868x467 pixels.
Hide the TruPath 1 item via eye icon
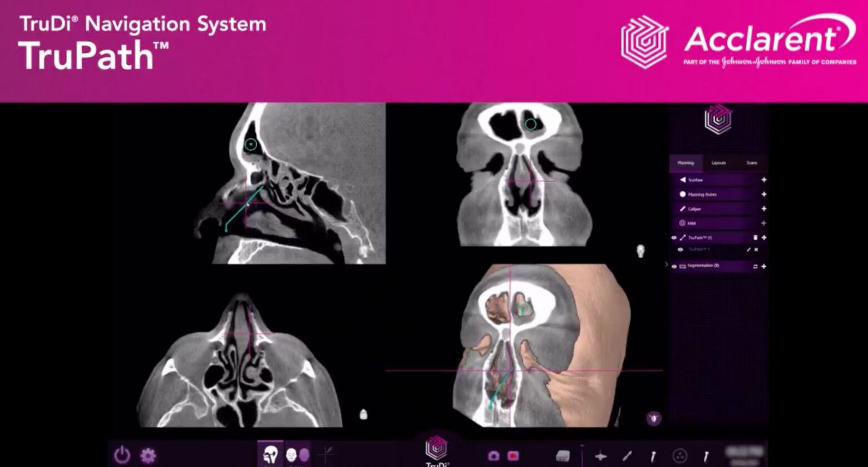pos(680,250)
